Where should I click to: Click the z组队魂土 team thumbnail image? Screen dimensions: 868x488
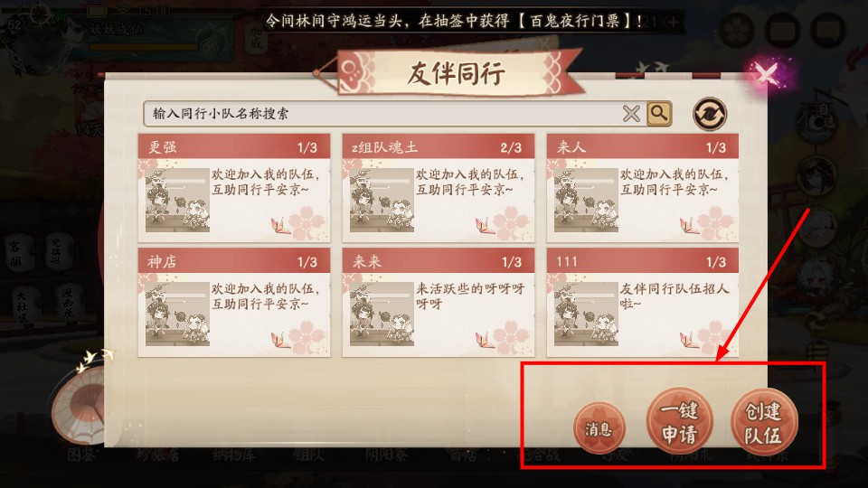click(382, 201)
